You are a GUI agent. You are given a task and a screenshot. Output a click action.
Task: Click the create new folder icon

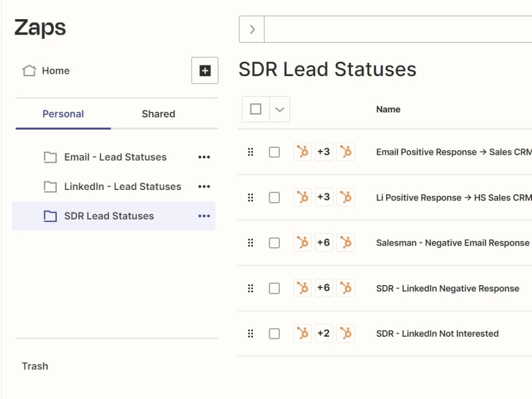tap(204, 70)
